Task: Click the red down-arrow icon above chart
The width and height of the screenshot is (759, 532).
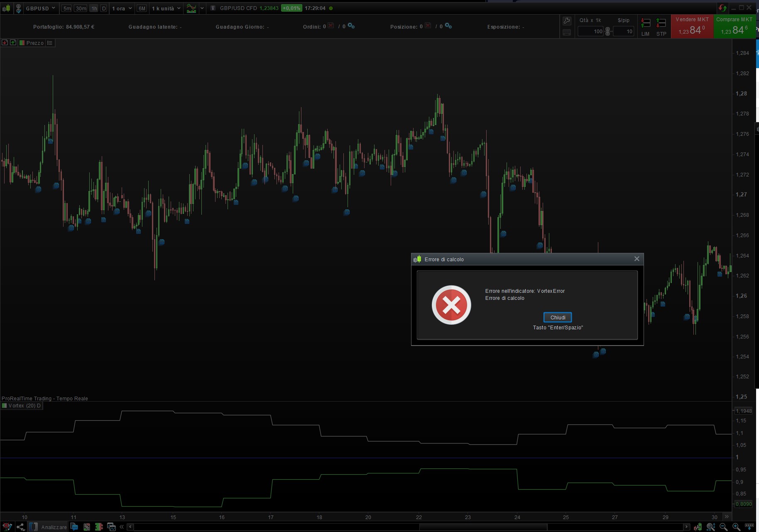Action: coord(5,43)
